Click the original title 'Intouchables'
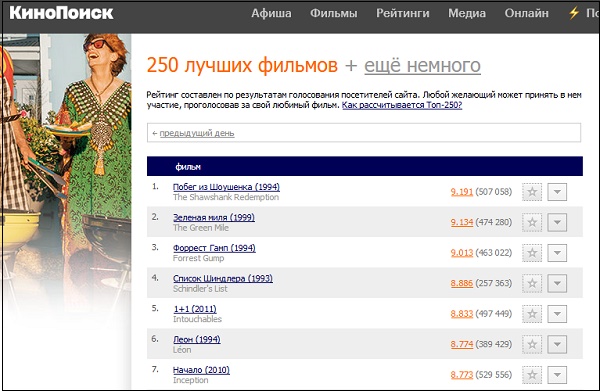The height and width of the screenshot is (391, 600). click(x=197, y=319)
